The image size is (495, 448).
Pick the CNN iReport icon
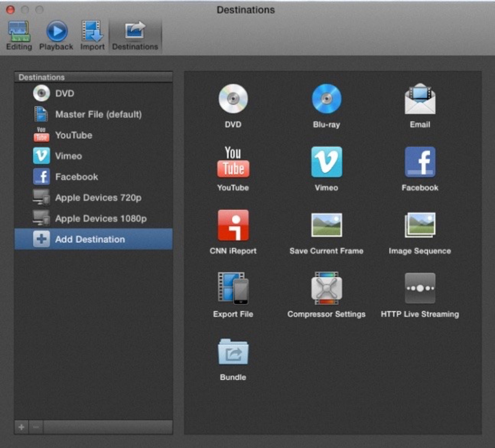[233, 225]
